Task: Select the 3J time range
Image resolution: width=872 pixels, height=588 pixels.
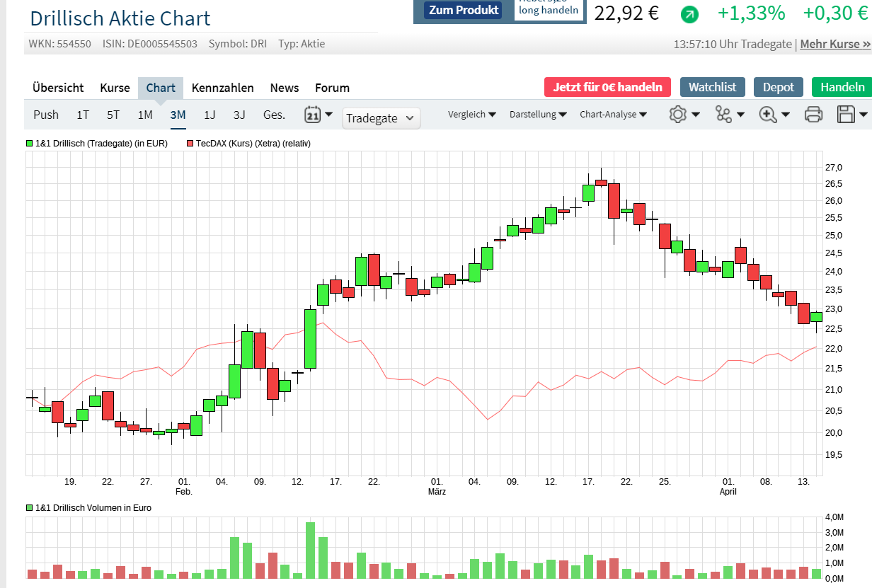Action: (239, 115)
